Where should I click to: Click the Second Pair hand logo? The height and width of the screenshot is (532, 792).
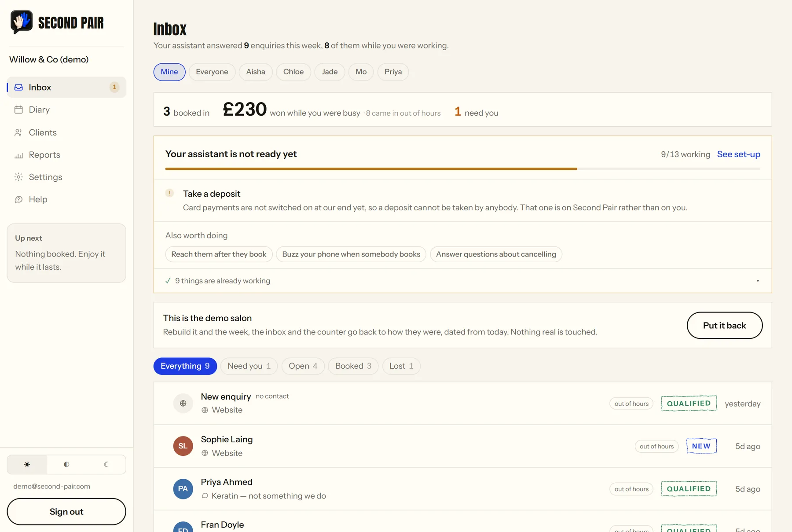(x=22, y=22)
